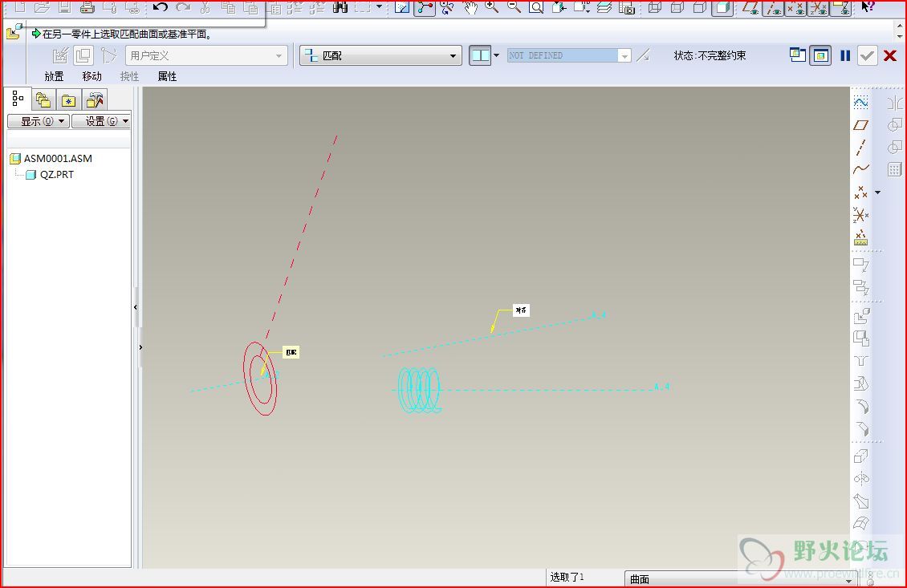The width and height of the screenshot is (907, 588).
Task: Expand the 显示 menu in model tree
Action: pos(39,121)
